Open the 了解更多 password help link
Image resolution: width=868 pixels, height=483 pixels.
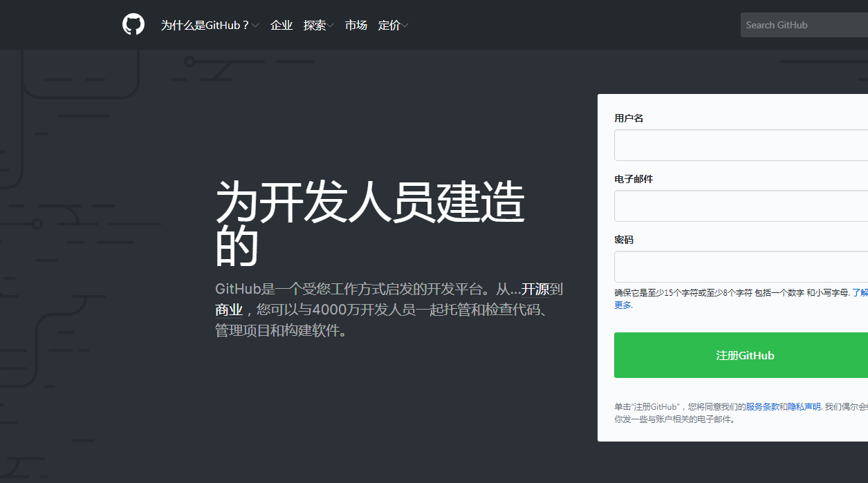[622, 304]
